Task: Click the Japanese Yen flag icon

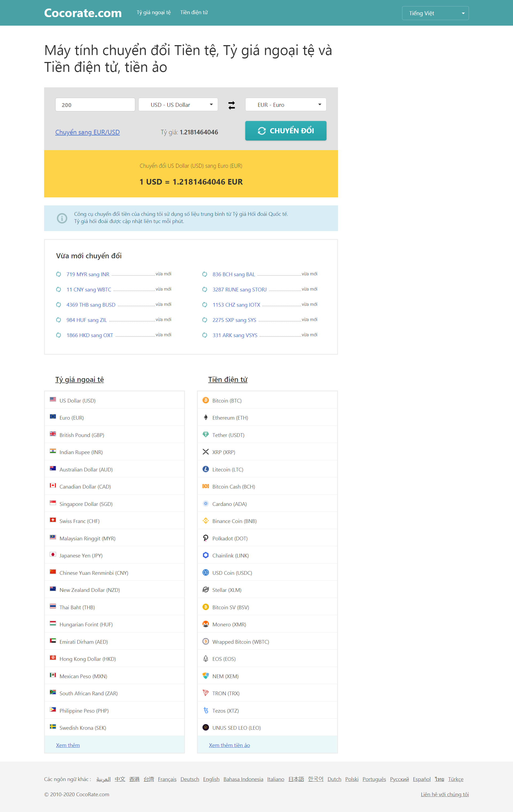Action: (x=53, y=555)
